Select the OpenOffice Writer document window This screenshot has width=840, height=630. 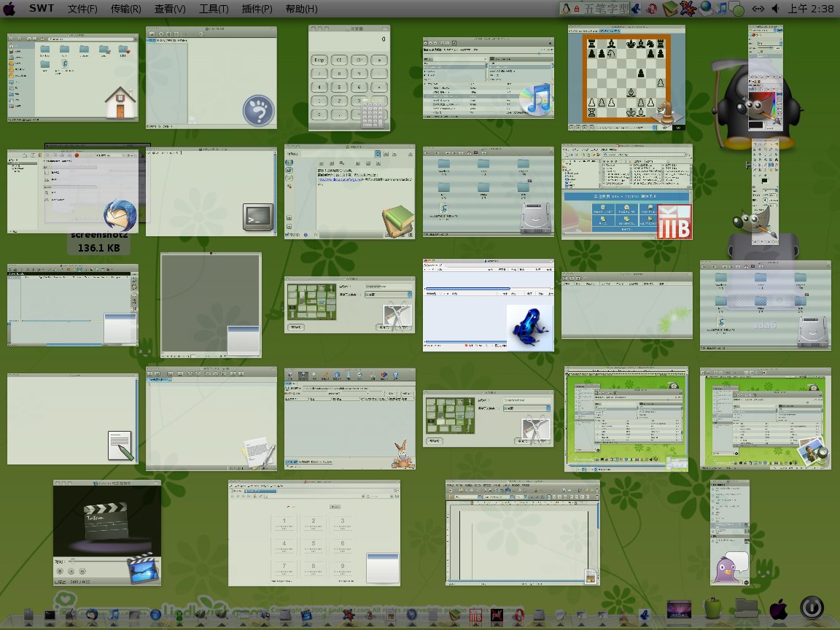pos(523,532)
